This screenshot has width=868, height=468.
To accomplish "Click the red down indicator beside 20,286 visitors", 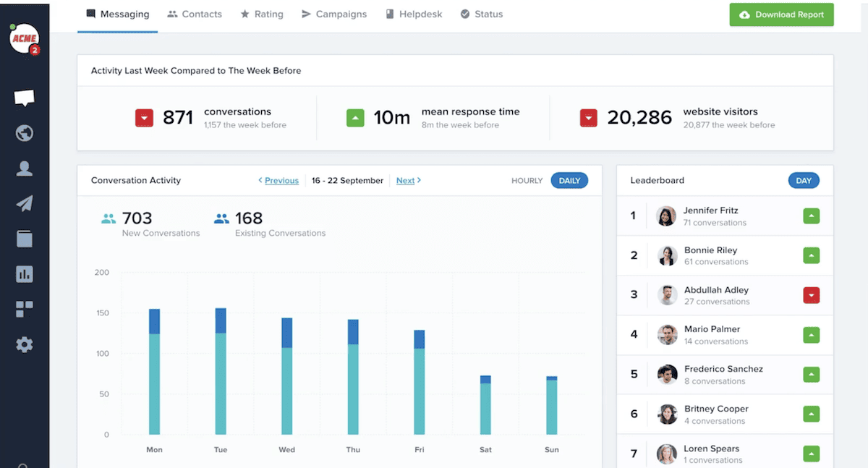I will [590, 118].
